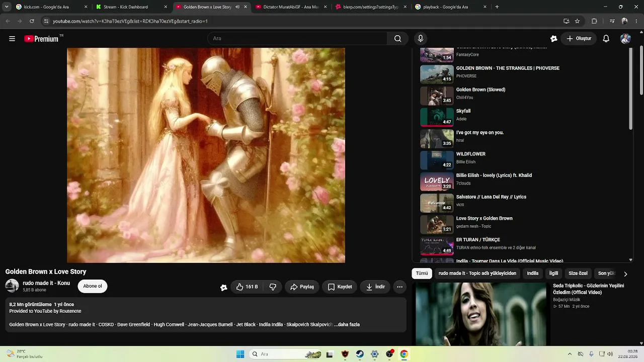Open the Oluştur create menu
The width and height of the screenshot is (644, 362).
(x=579, y=39)
